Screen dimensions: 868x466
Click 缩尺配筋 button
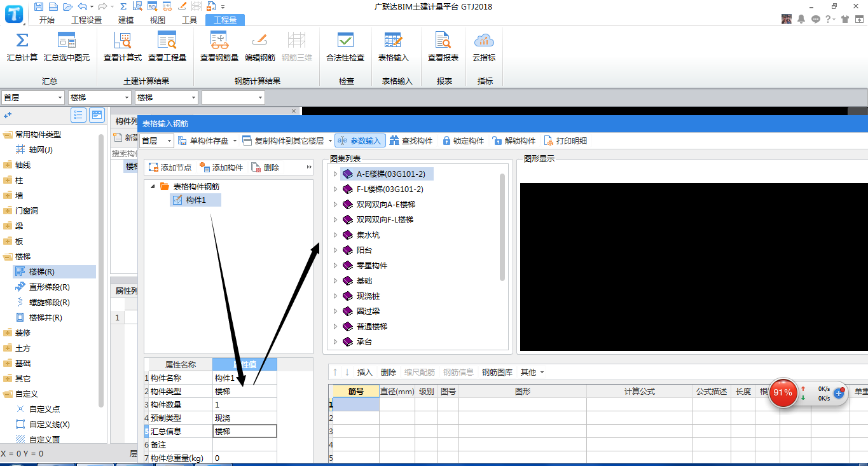(x=420, y=372)
